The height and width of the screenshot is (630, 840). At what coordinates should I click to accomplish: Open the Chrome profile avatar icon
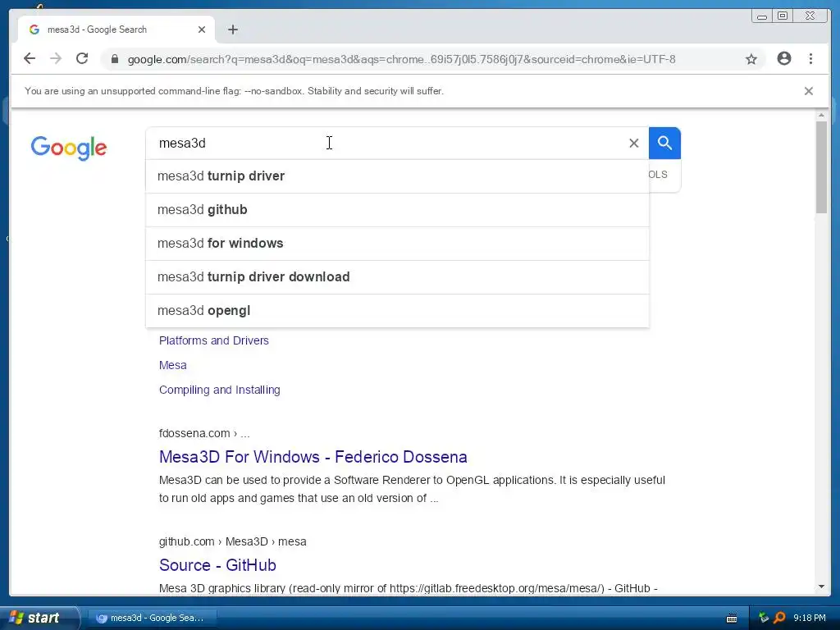[x=783, y=58]
